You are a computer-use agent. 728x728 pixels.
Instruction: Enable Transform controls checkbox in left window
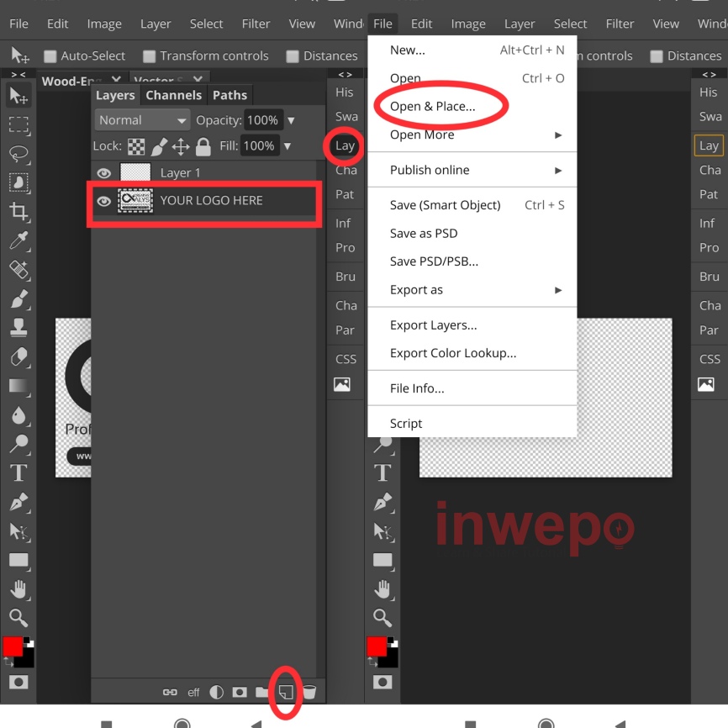pyautogui.click(x=149, y=56)
